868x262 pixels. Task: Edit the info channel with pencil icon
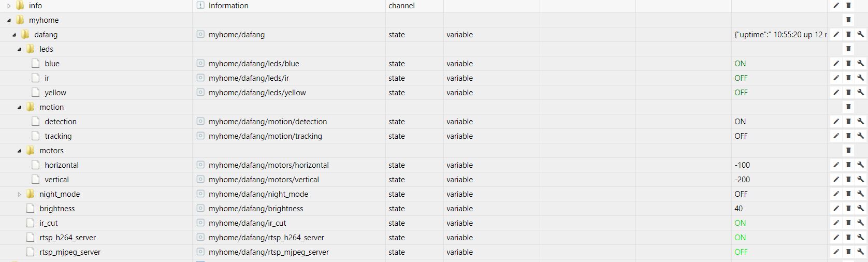(836, 6)
